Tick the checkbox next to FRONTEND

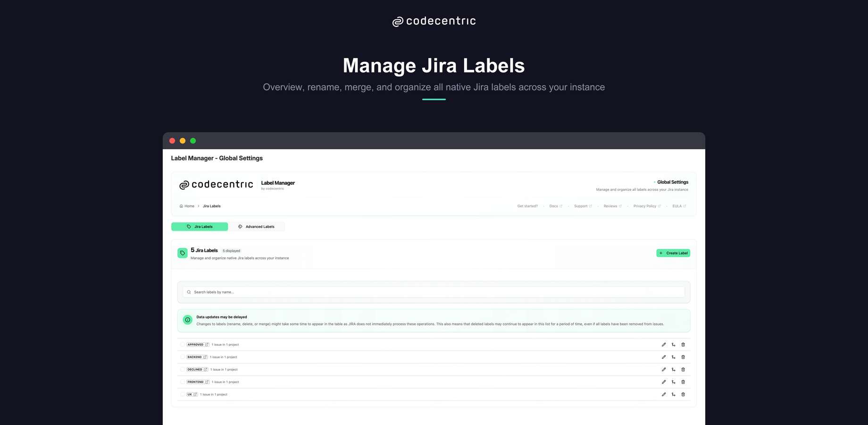pyautogui.click(x=183, y=382)
